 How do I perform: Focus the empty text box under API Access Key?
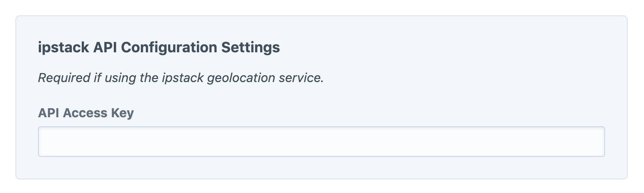(321, 142)
